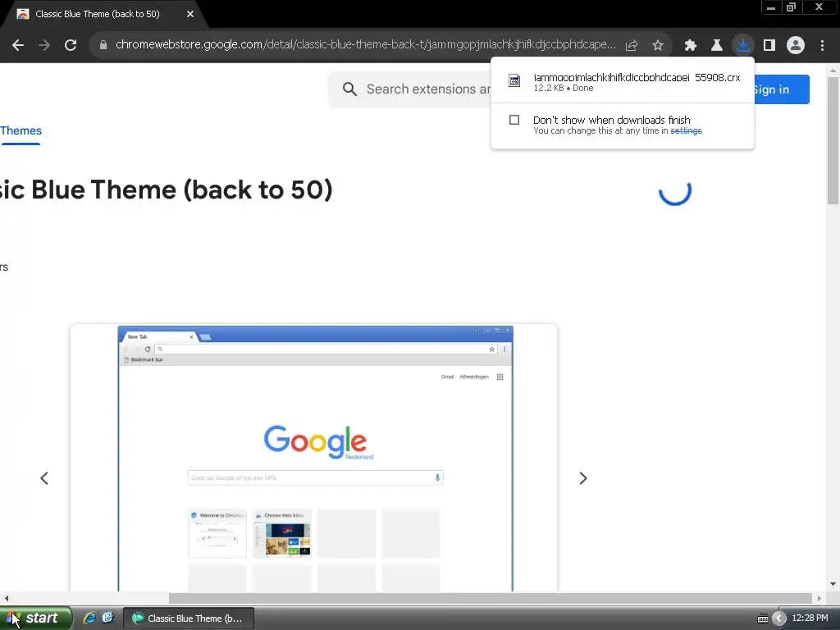Toggle the downloads toolbar icon
Screen dimensions: 840x630
click(743, 45)
